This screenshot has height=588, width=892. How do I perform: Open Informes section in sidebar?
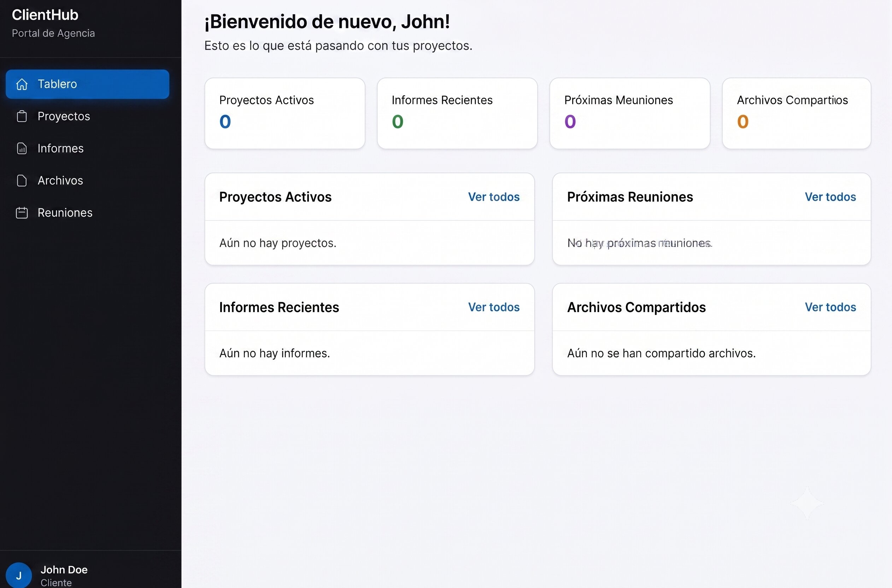[87, 148]
